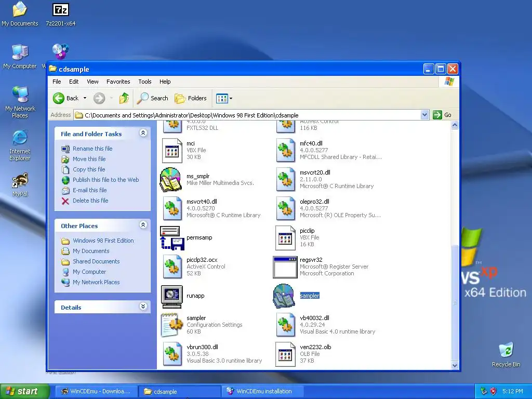Open the Back history dropdown arrow
This screenshot has width=532, height=399.
85,98
